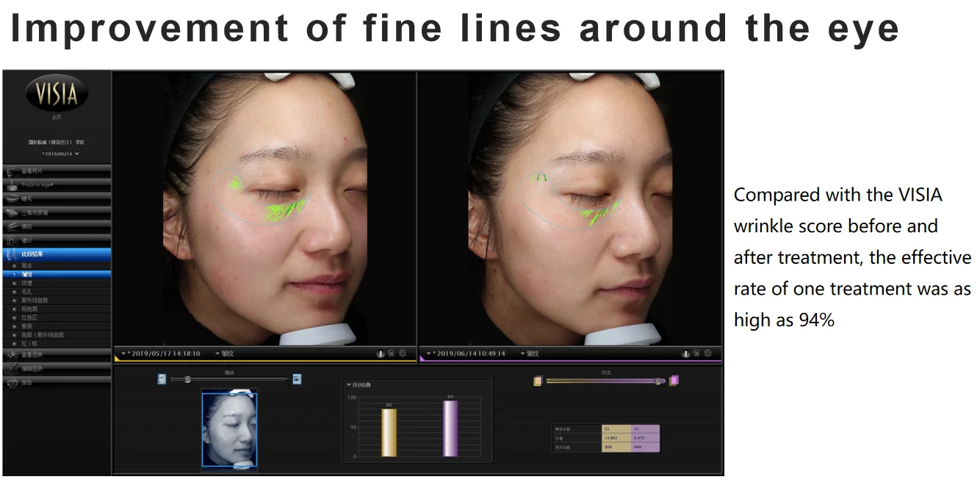The image size is (980, 485).
Task: Select the 红 | 棕 option
Action: (57, 342)
